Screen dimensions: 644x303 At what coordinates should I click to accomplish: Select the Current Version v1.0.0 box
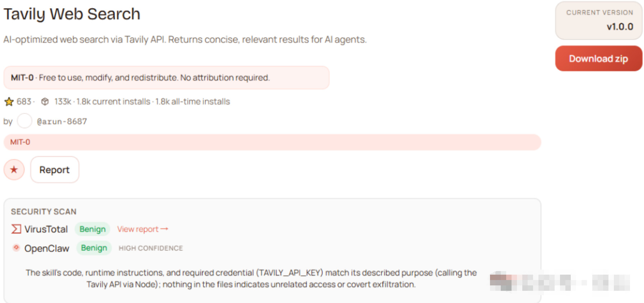tap(598, 20)
